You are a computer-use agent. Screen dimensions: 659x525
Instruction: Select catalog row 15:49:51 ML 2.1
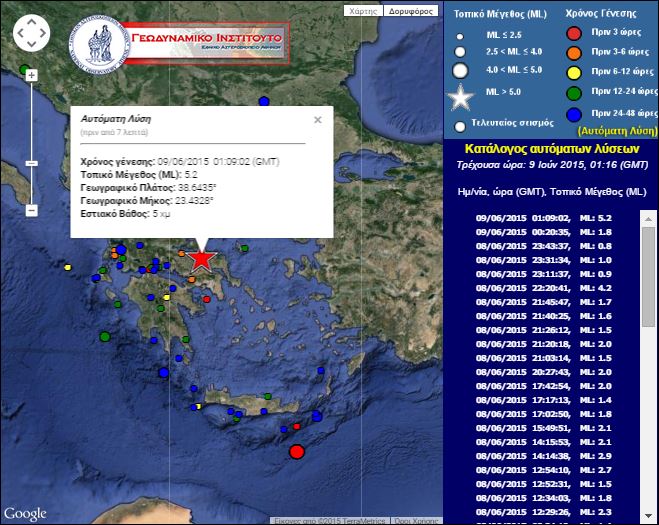[x=543, y=428]
